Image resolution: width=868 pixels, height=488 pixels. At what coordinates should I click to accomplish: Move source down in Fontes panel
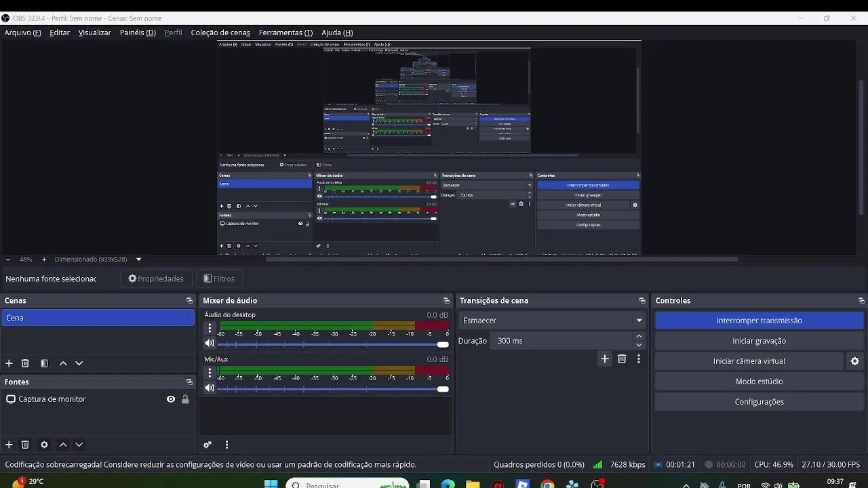point(79,445)
